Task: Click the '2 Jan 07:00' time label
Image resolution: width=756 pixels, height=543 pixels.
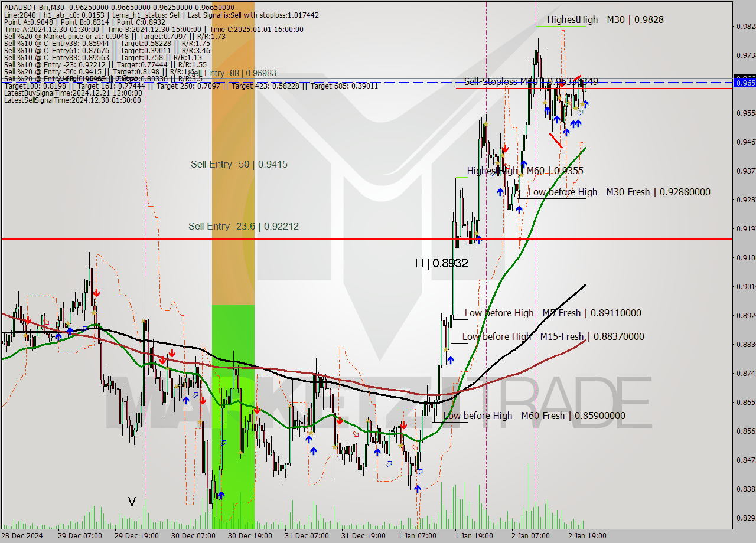Action: coord(531,536)
